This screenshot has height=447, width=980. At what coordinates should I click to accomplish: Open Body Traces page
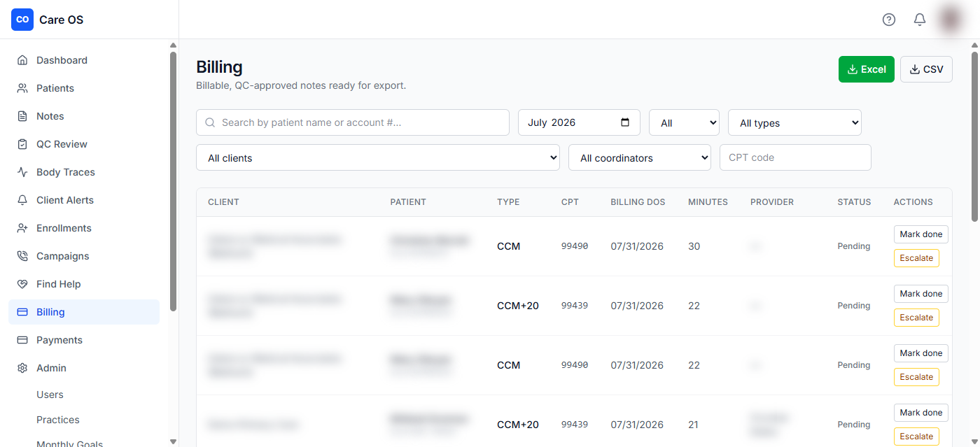click(84, 172)
